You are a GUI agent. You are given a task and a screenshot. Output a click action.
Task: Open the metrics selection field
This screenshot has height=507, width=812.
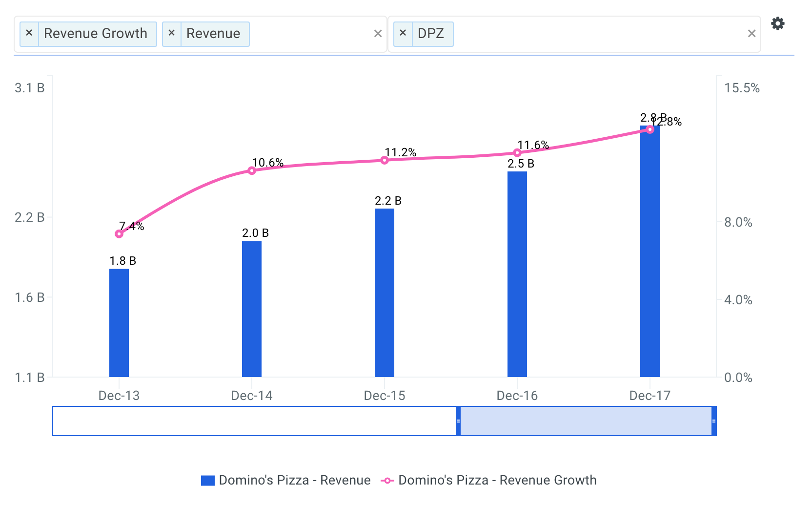(x=312, y=33)
